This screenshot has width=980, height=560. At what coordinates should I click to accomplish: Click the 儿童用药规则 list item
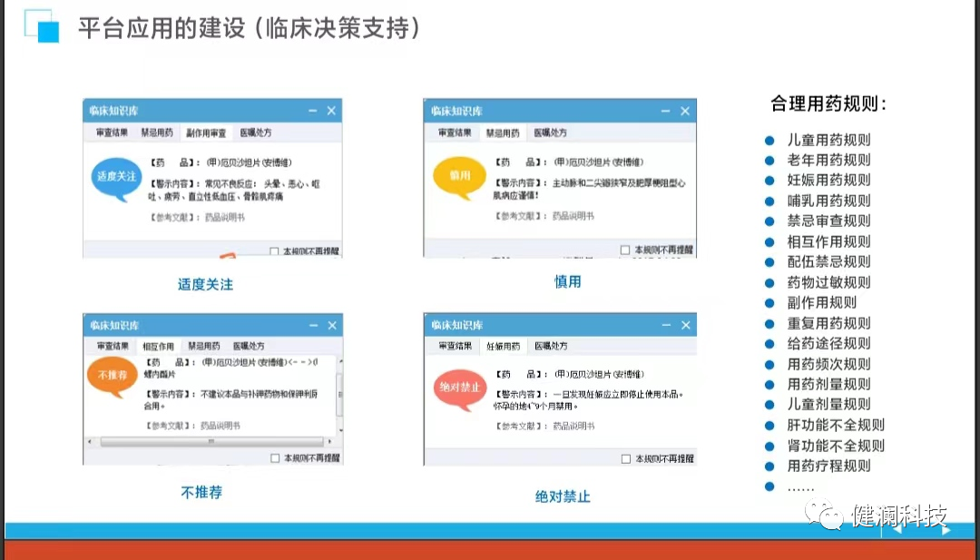pyautogui.click(x=828, y=140)
